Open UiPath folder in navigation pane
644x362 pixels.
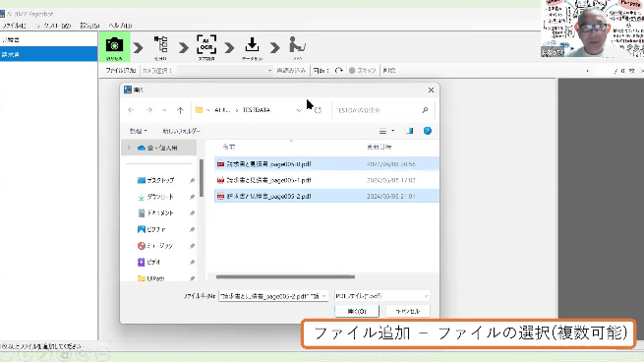[x=151, y=278]
